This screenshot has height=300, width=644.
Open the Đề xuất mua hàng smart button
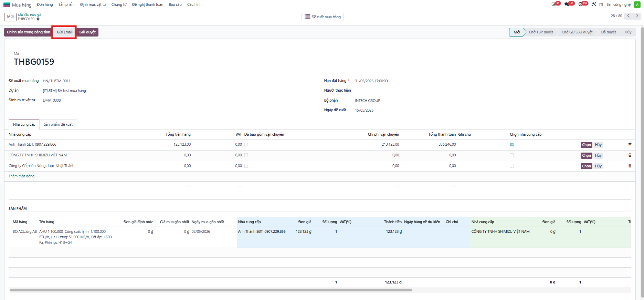(x=323, y=17)
